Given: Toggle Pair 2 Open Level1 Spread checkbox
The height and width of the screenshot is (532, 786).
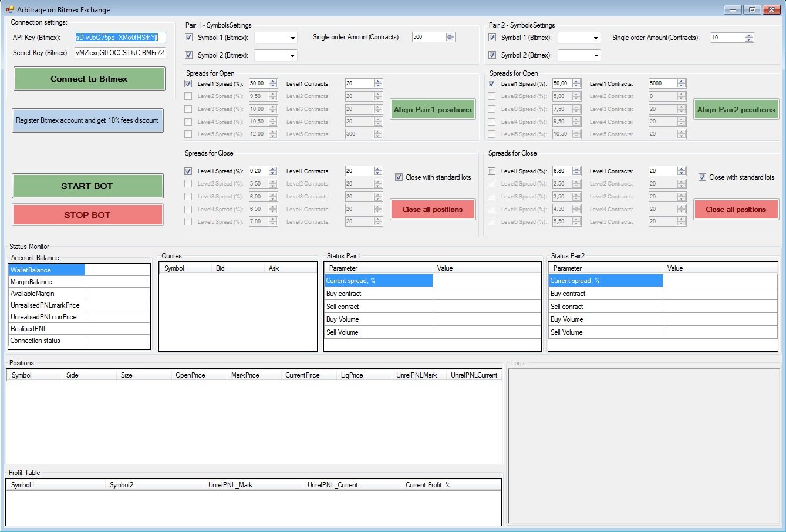Looking at the screenshot, I should coord(492,84).
